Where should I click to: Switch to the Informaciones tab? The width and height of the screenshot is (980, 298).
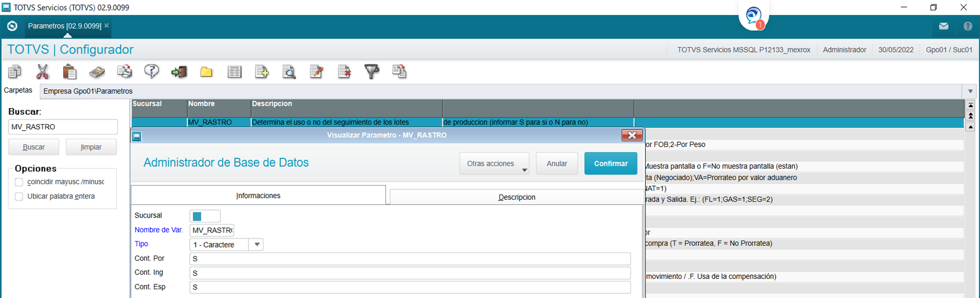tap(258, 196)
